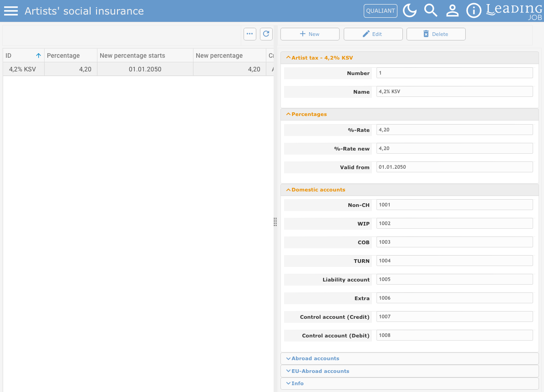This screenshot has width=544, height=392.
Task: Click the Name field with 4,2% KSV
Action: [454, 91]
